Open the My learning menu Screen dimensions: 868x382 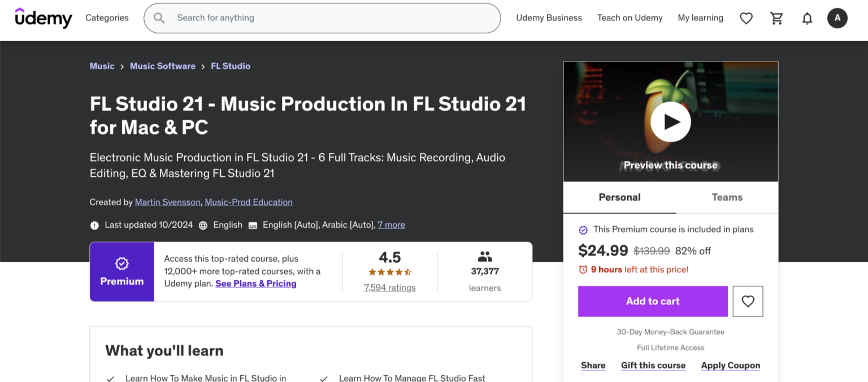(x=700, y=18)
